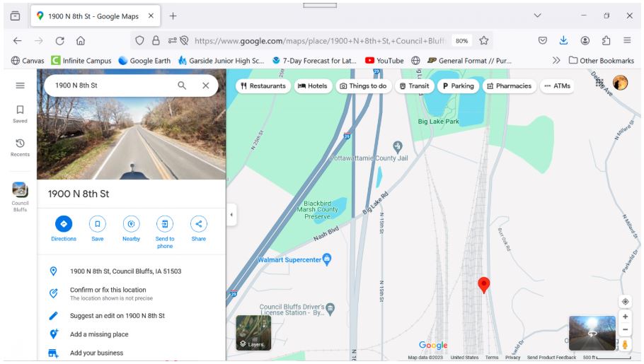644x364 pixels.
Task: Open the Firefox list all tabs dropdown
Action: tap(537, 16)
